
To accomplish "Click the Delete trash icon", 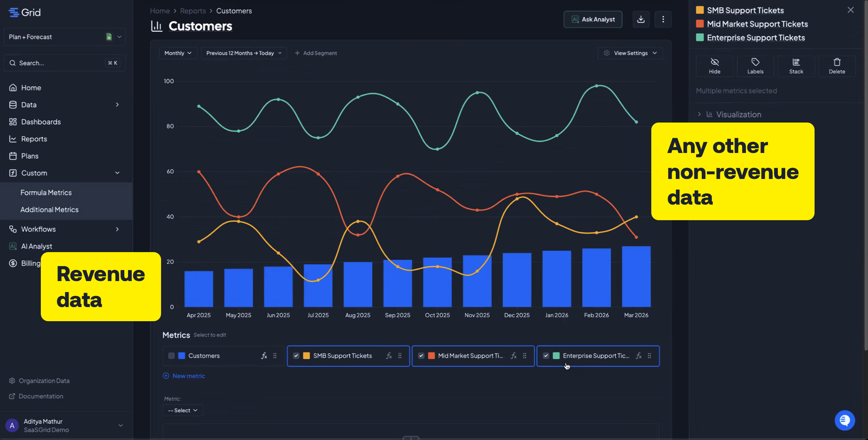I will (837, 66).
